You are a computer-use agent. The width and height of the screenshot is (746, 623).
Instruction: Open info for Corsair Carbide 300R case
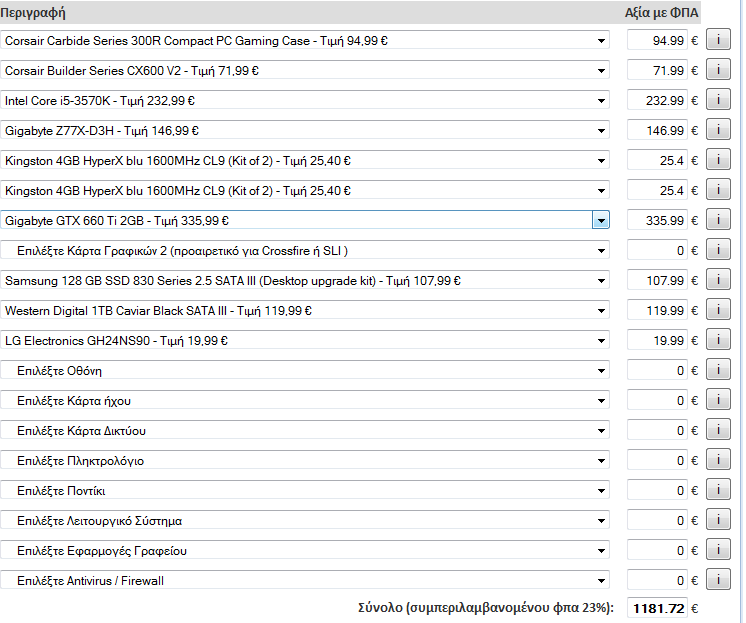718,40
